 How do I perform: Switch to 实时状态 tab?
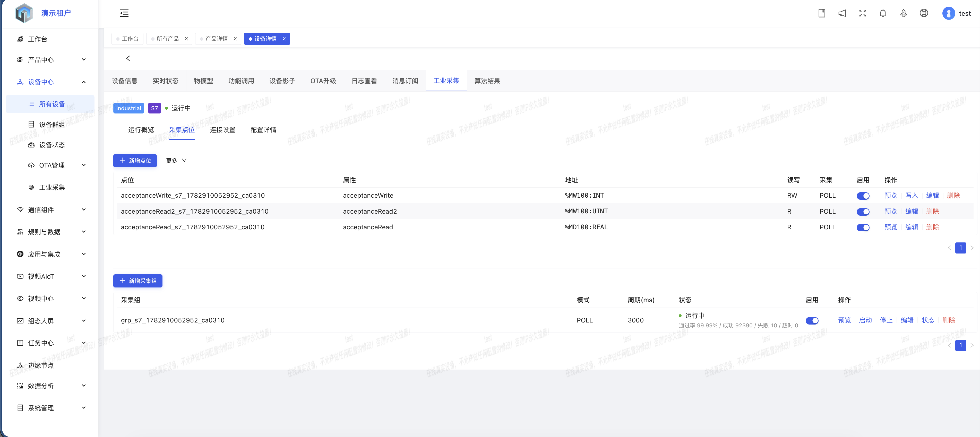click(166, 81)
